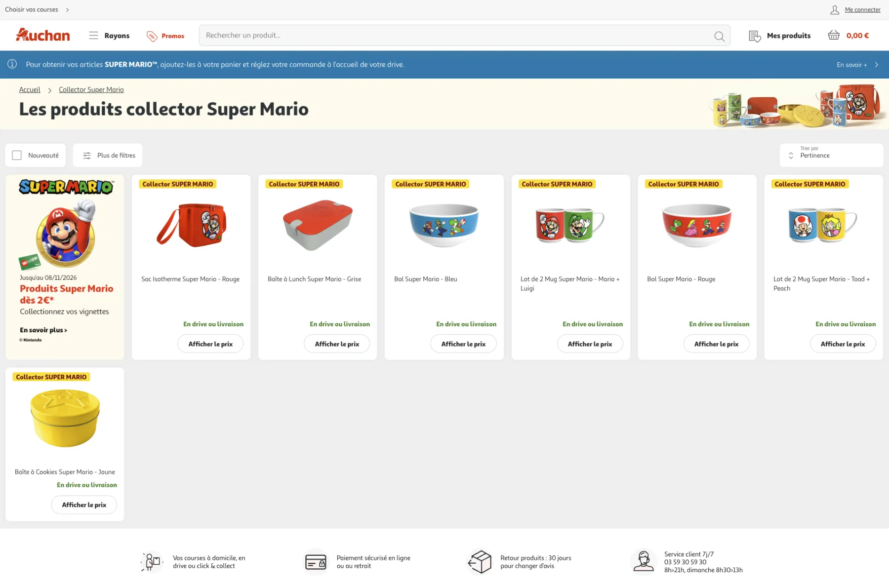Click Sac Isotherme Super Mario - Rouge title

190,279
